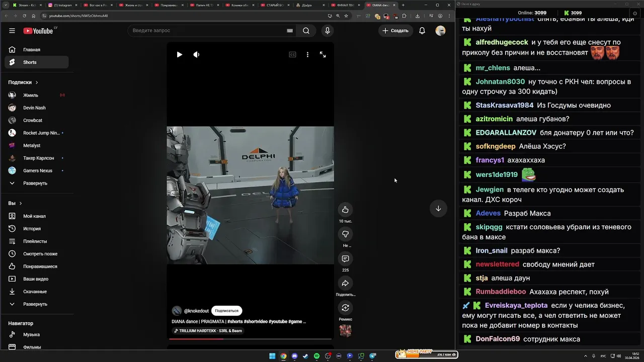Dislike the Short
The image size is (644, 362).
(x=345, y=234)
